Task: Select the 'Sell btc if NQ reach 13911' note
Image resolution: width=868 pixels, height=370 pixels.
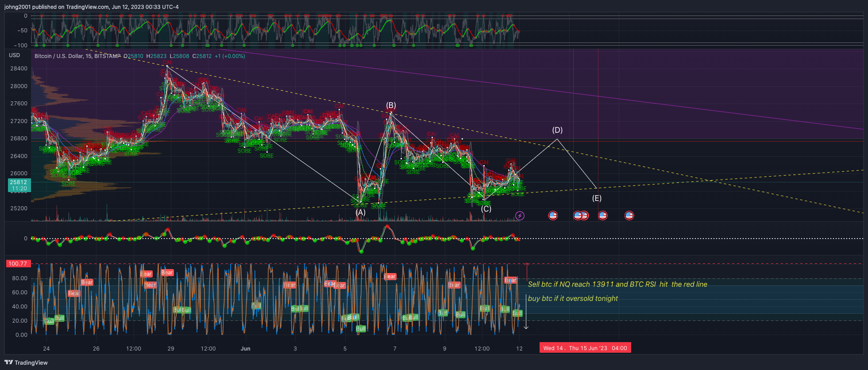Action: [617, 284]
